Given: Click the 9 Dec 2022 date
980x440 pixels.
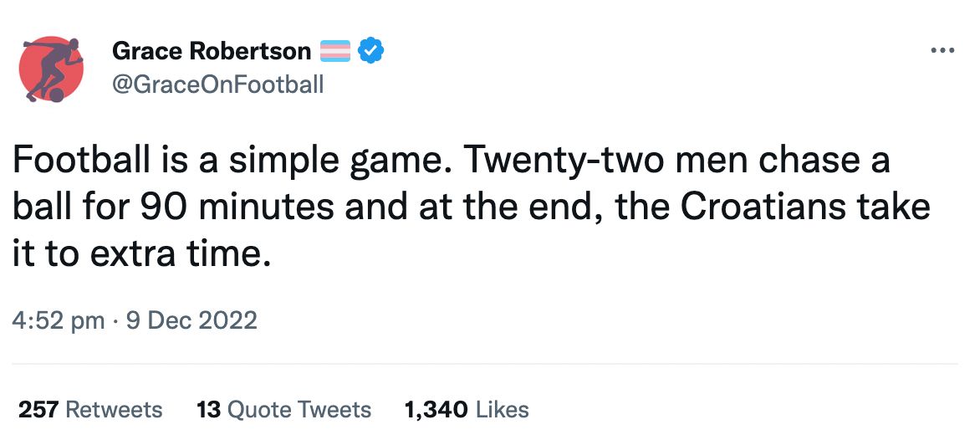Looking at the screenshot, I should click(x=191, y=320).
